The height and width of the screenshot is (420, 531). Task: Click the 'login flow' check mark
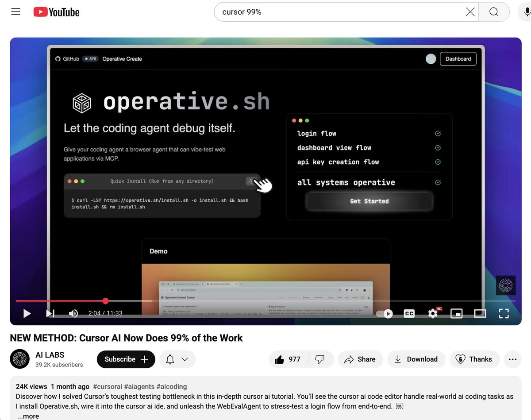point(438,133)
